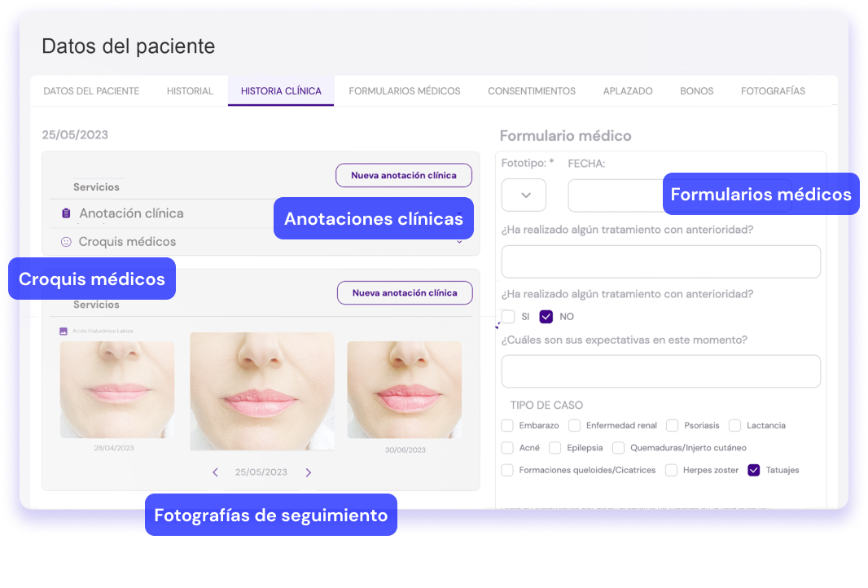Open the Fotografías tab
This screenshot has width=868, height=588.
click(773, 91)
